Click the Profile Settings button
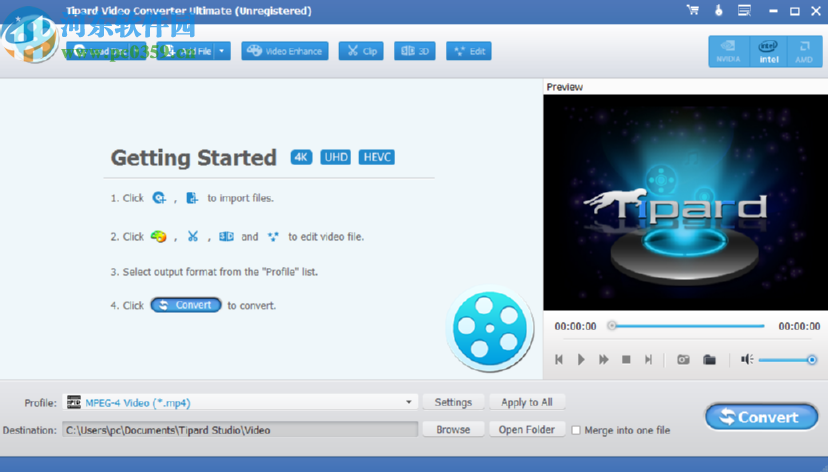 (x=453, y=402)
